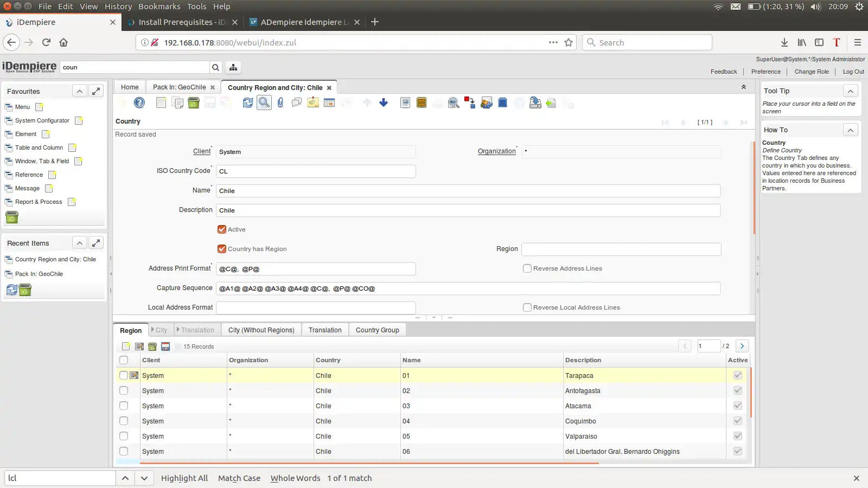Open attachments via the paperclip icon

(280, 102)
